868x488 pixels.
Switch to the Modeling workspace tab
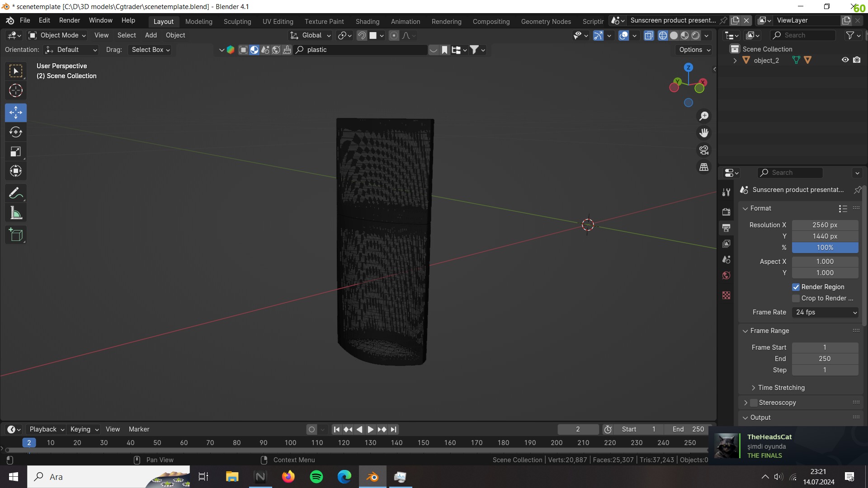tap(198, 21)
